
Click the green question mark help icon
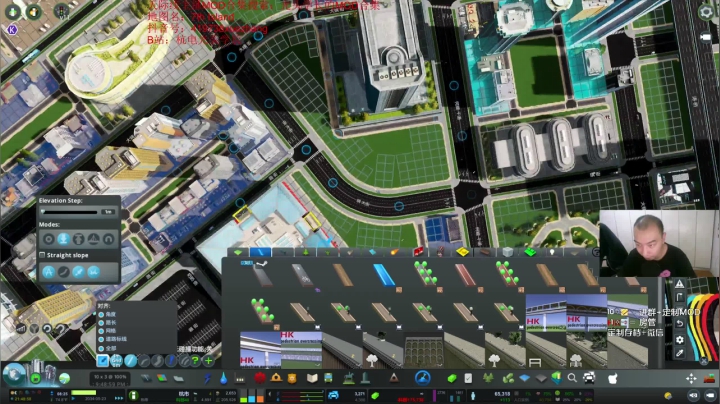(196, 361)
